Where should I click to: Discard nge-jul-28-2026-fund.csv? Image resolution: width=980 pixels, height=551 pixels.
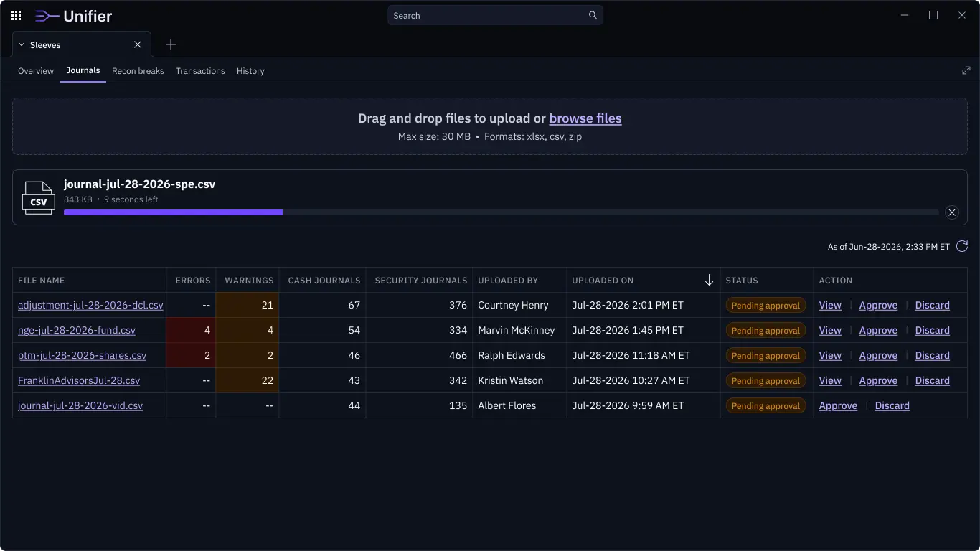pos(933,330)
